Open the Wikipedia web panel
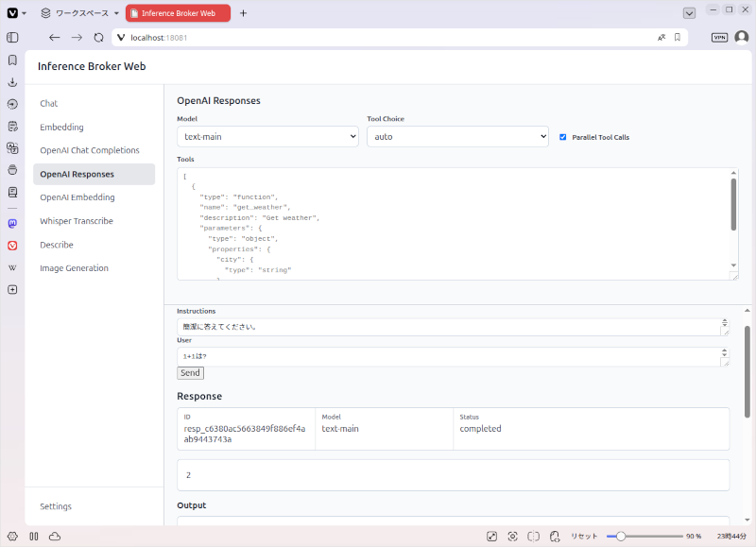This screenshot has height=547, width=756. coord(12,268)
